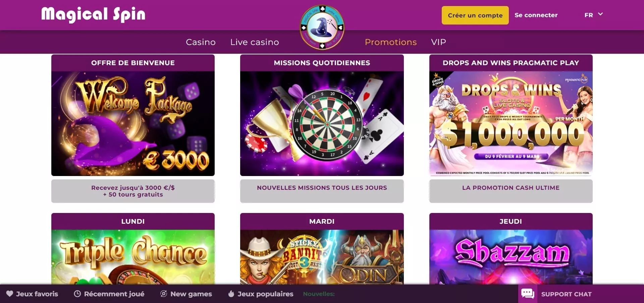Click the Magical Spin text logo
Viewport: 644px width, 303px height.
tap(93, 15)
